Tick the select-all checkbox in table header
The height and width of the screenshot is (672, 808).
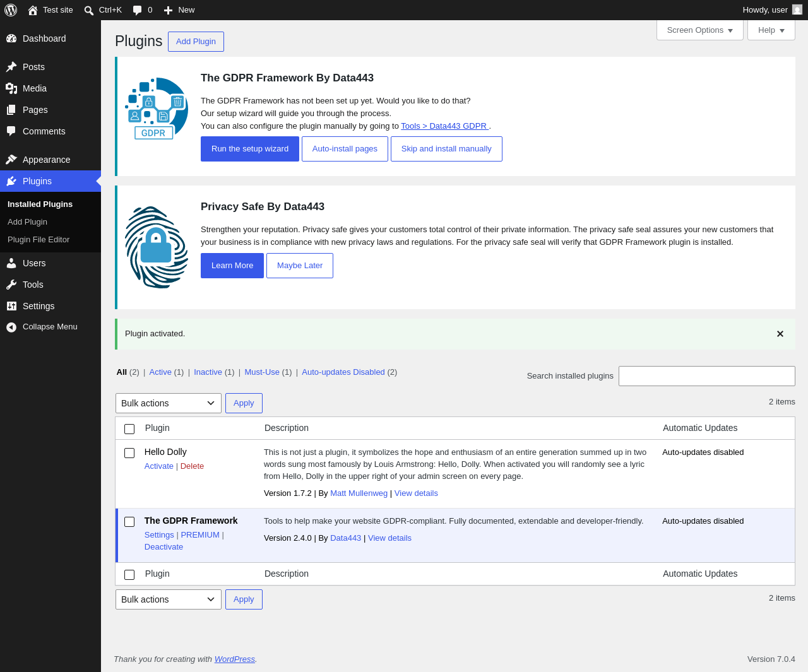pos(129,429)
